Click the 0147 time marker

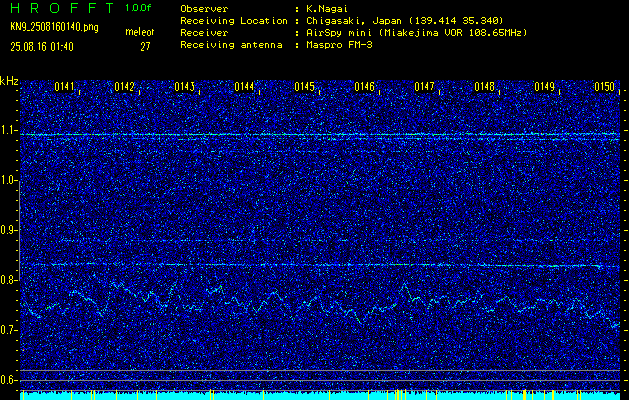point(424,87)
